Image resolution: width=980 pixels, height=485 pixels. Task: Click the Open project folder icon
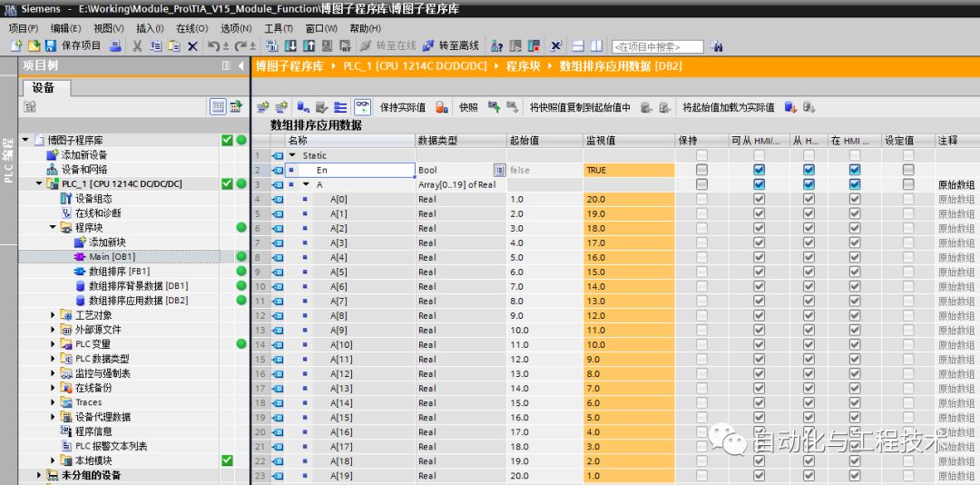34,45
